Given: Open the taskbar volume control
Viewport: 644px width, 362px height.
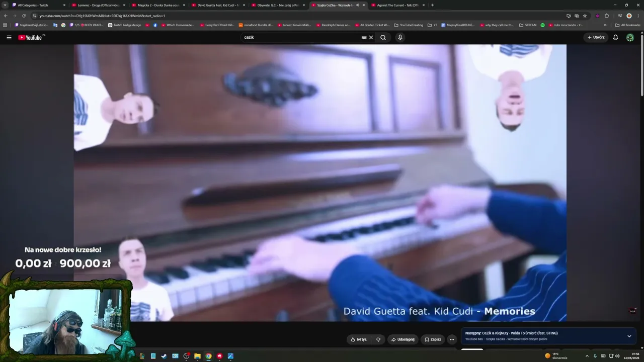Looking at the screenshot, I should click(x=617, y=356).
